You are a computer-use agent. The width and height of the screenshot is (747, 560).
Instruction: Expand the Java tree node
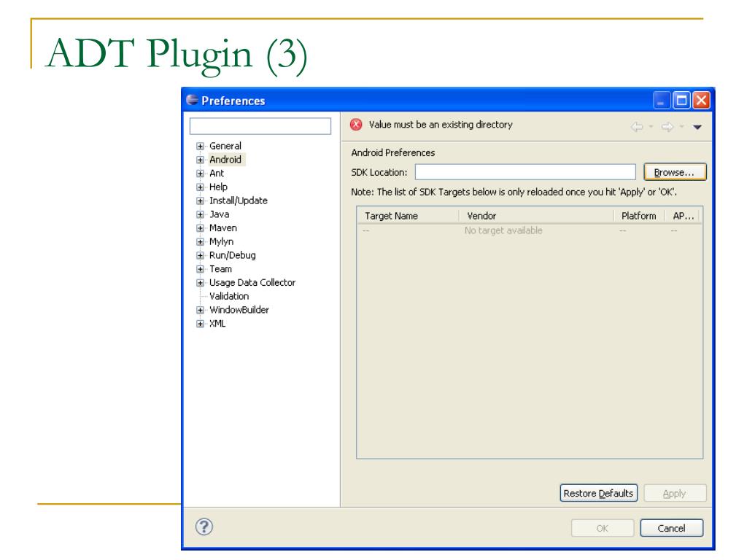click(200, 215)
